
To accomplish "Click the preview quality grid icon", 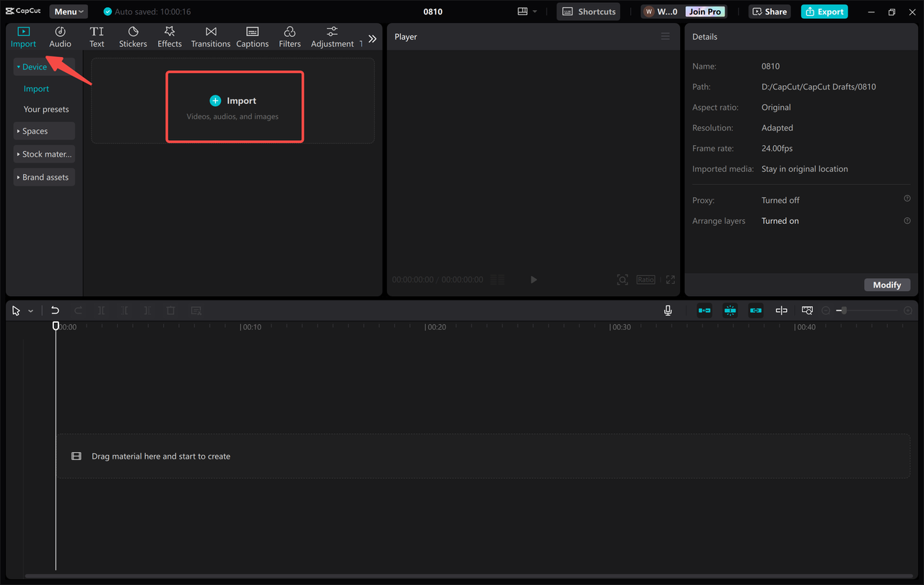I will (497, 279).
